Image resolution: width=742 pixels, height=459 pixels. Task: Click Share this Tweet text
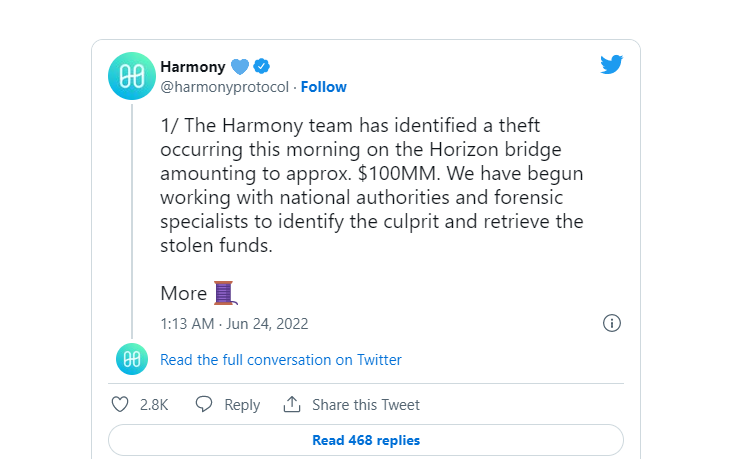[366, 405]
